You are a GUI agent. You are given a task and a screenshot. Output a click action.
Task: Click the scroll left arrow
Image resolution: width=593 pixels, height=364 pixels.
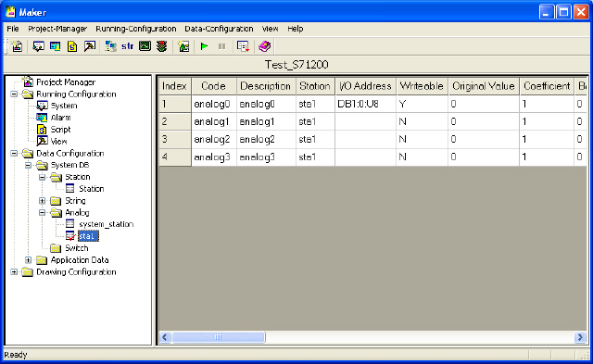165,337
